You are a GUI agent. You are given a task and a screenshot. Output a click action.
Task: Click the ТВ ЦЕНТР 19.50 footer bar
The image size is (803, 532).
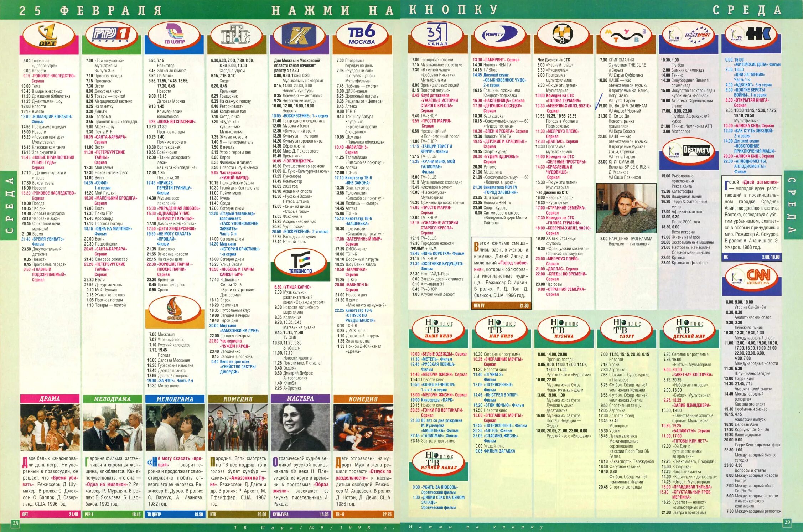click(175, 514)
